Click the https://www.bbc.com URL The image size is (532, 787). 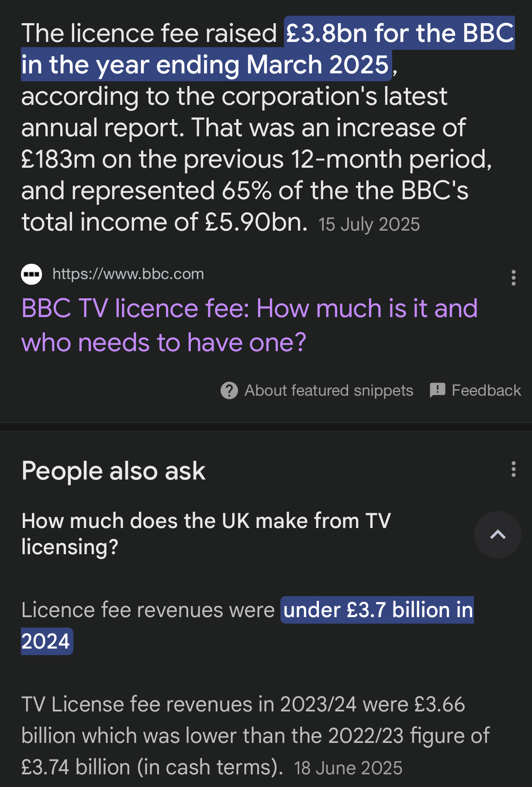click(x=128, y=274)
